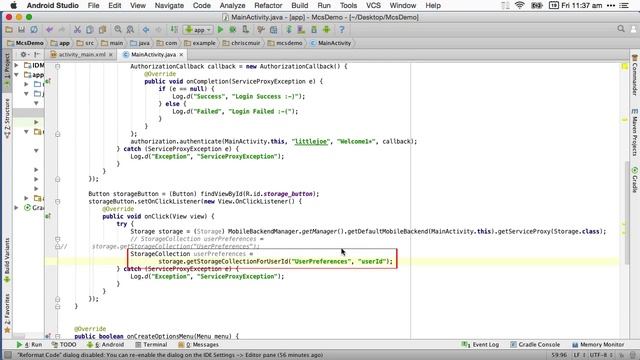Open the Event Log button
The width and height of the screenshot is (640, 360).
pyautogui.click(x=480, y=344)
